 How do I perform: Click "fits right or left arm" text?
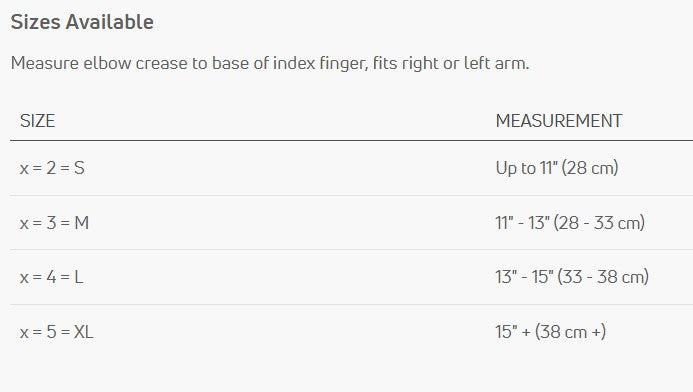pyautogui.click(x=451, y=63)
